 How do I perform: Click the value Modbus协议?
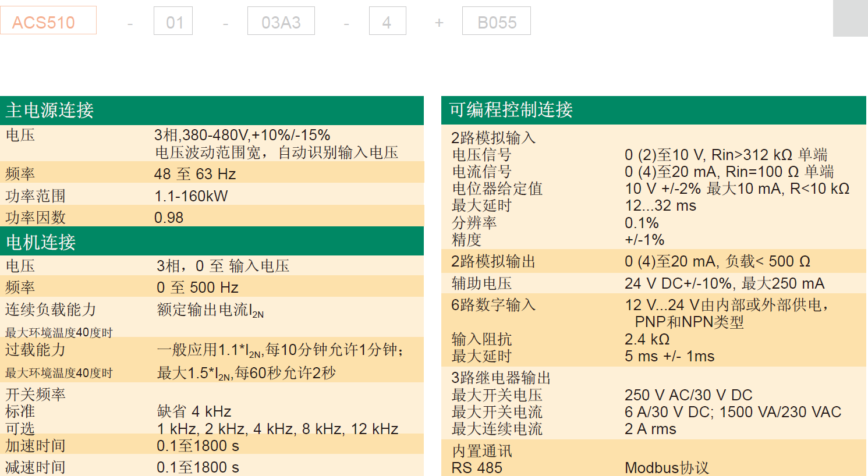tap(667, 468)
